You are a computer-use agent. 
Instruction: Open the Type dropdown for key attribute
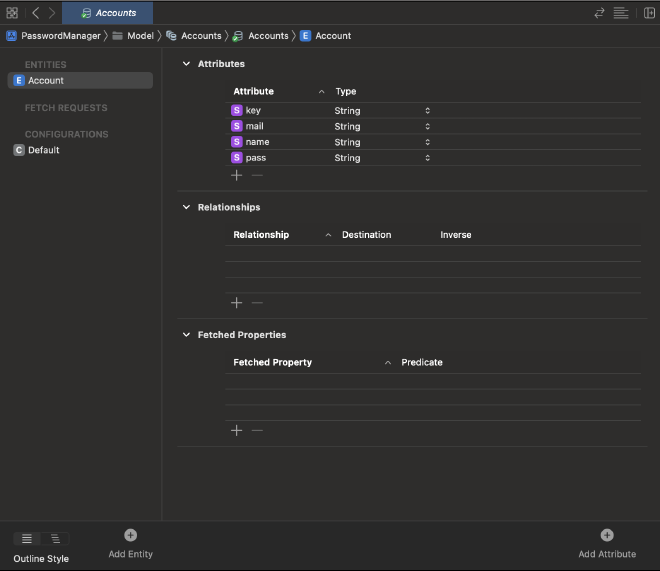[x=427, y=111]
